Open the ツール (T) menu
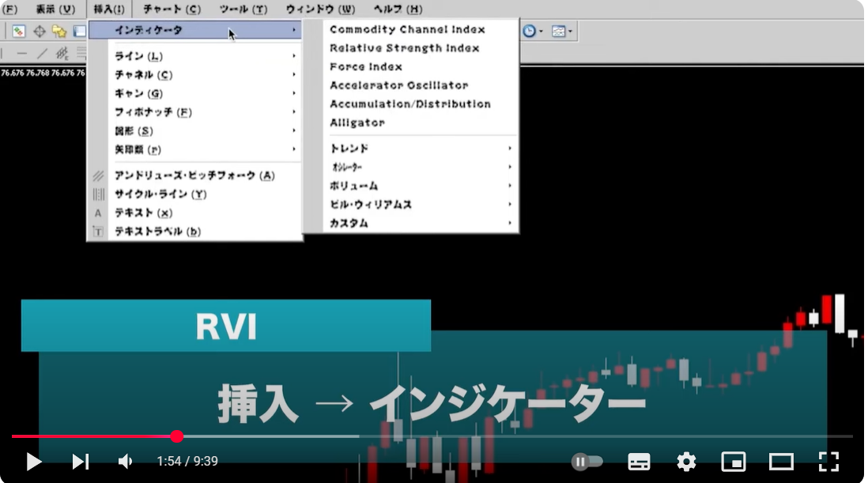868x483 pixels. [x=243, y=9]
